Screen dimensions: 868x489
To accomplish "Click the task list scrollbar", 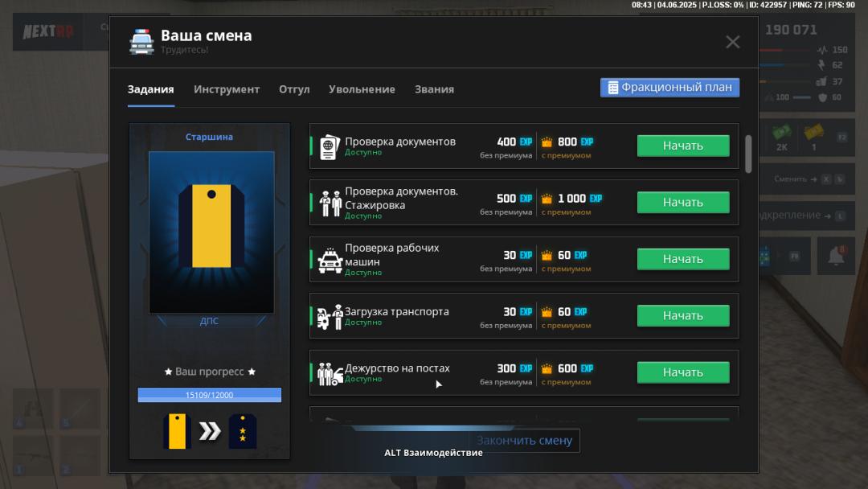I will click(748, 153).
